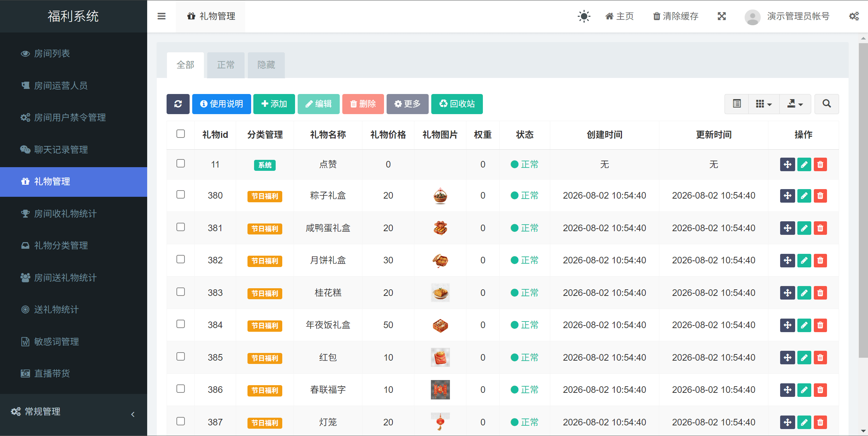Click the 红包 gift image thumbnail
The height and width of the screenshot is (436, 868).
click(x=440, y=357)
